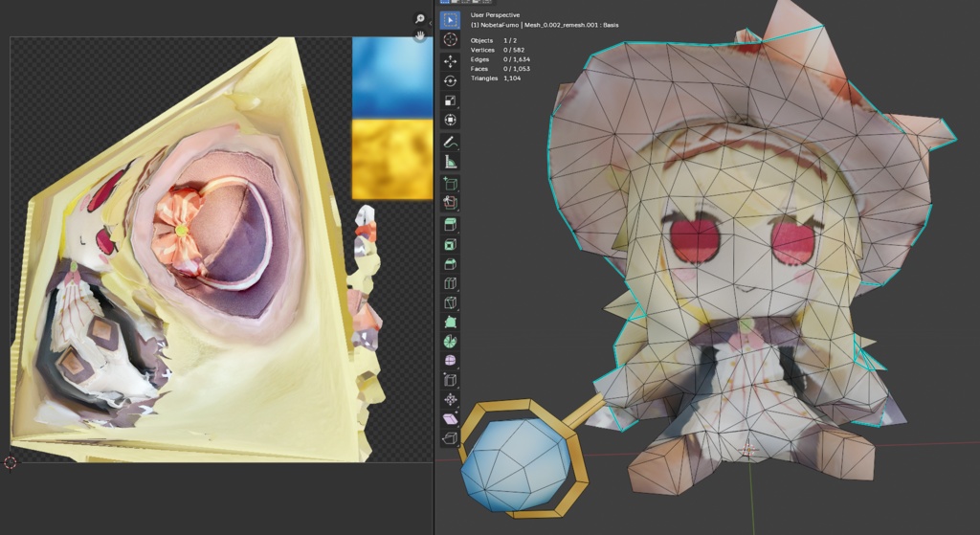Click the doll's left red eye in the viewport
This screenshot has height=535, width=980.
point(695,238)
